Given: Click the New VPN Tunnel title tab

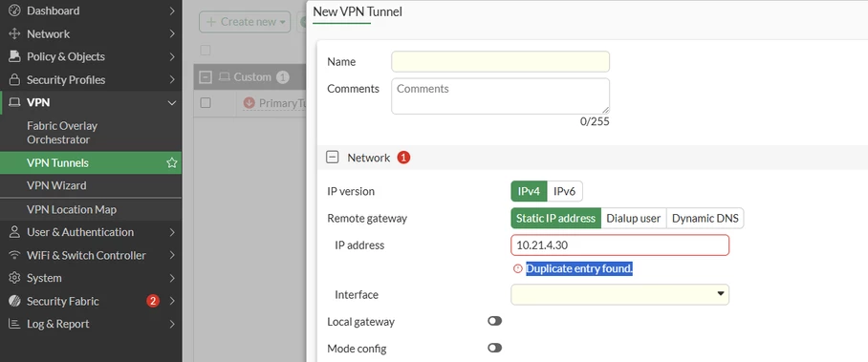Looking at the screenshot, I should point(358,11).
